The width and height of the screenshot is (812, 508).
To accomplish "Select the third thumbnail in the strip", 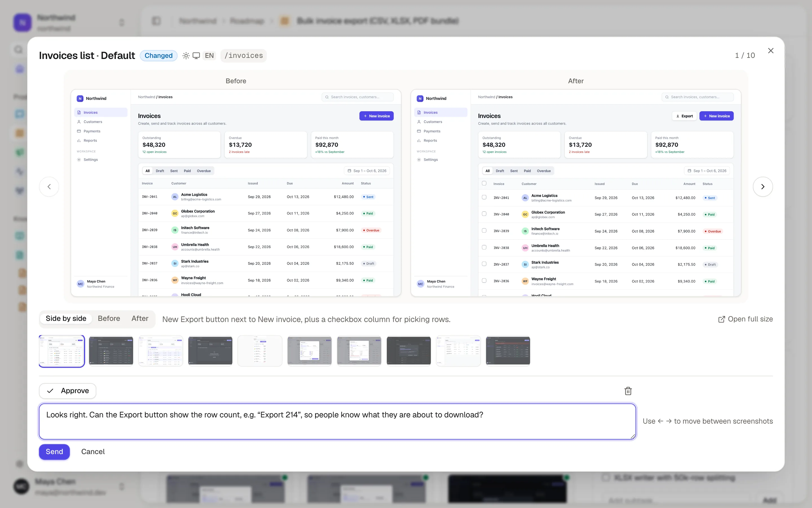I will (161, 351).
